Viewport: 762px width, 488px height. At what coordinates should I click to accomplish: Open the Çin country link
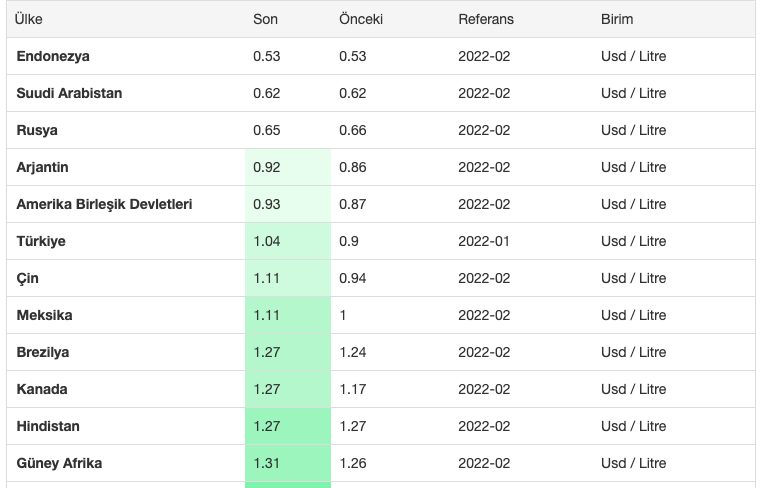click(28, 278)
